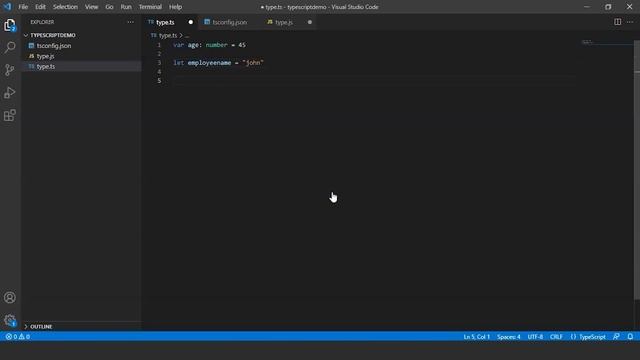
Task: Open the Extensions view icon
Action: (10, 115)
